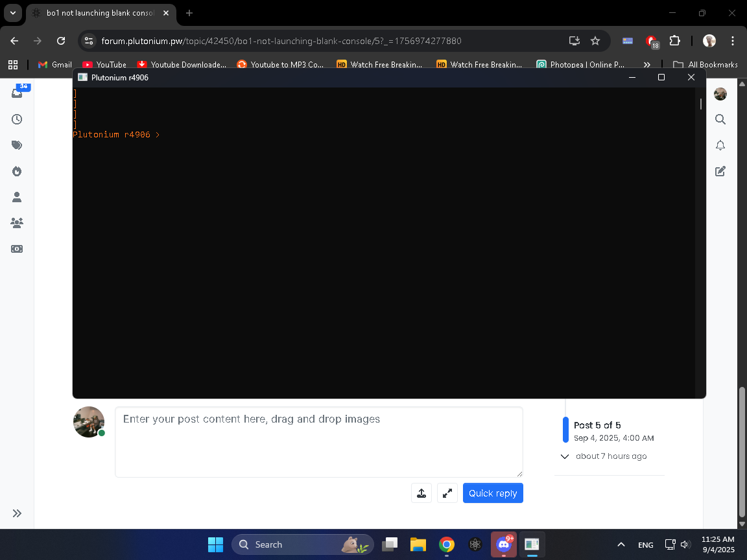This screenshot has height=560, width=747.
Task: Upload an image with the upload icon
Action: [421, 493]
